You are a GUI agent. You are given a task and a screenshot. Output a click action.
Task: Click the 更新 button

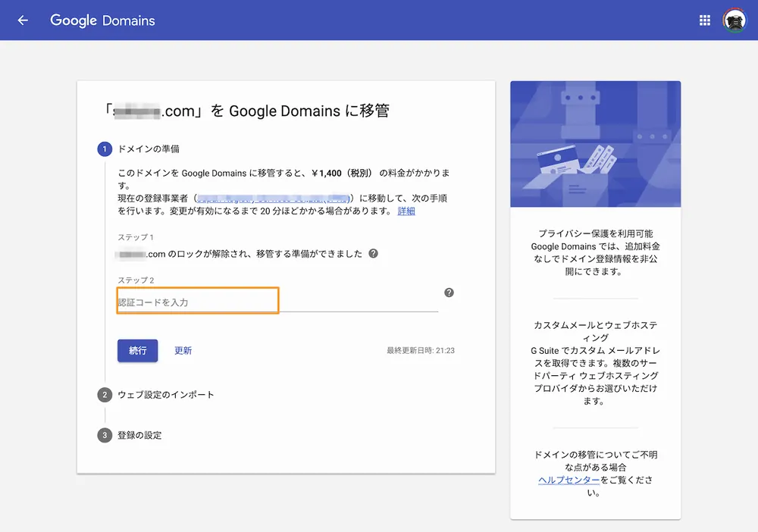(x=183, y=351)
